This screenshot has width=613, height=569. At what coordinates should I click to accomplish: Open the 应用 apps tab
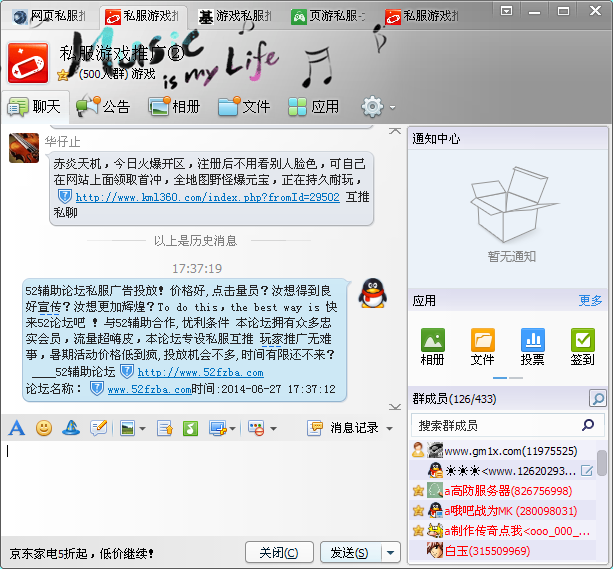point(314,107)
